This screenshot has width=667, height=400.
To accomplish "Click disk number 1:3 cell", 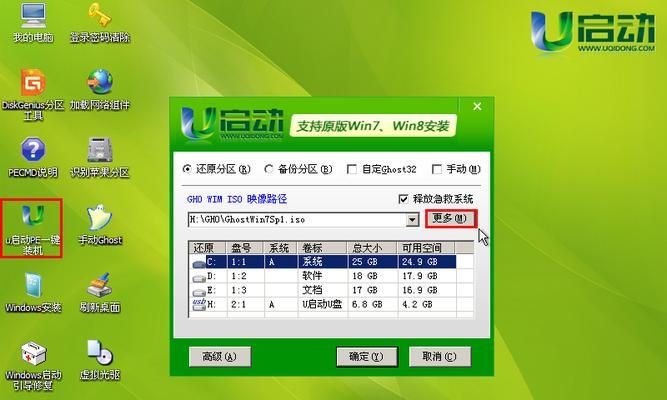I will [x=239, y=290].
